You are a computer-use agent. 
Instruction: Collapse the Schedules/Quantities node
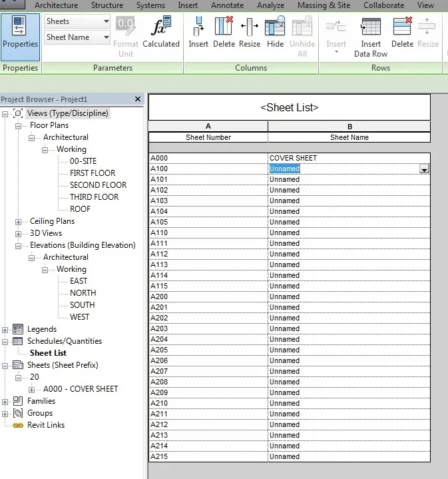[5, 342]
